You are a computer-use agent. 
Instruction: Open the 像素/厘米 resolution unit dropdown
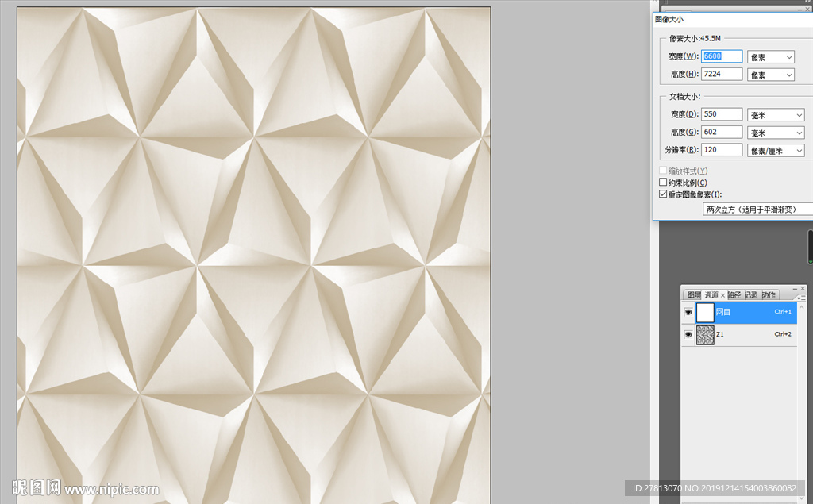click(x=776, y=151)
